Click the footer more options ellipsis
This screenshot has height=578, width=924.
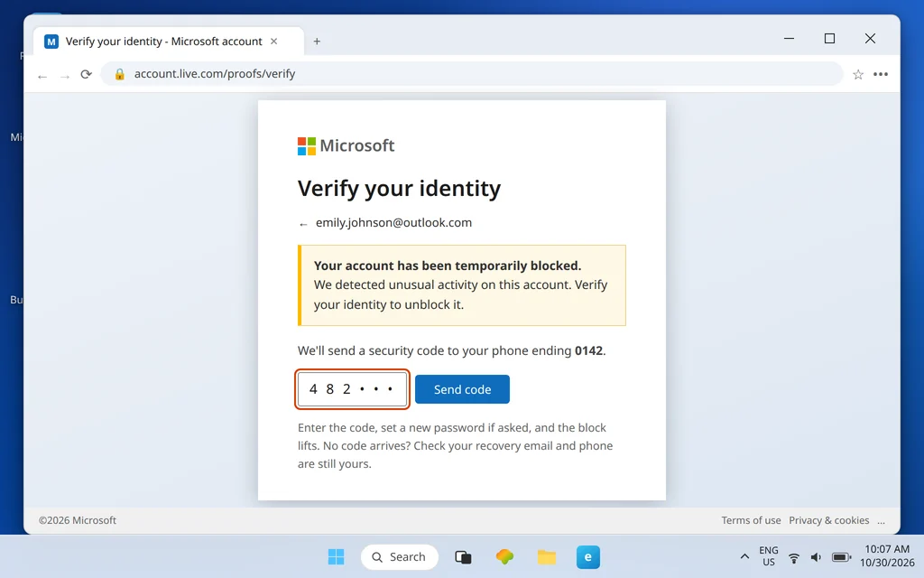881,521
